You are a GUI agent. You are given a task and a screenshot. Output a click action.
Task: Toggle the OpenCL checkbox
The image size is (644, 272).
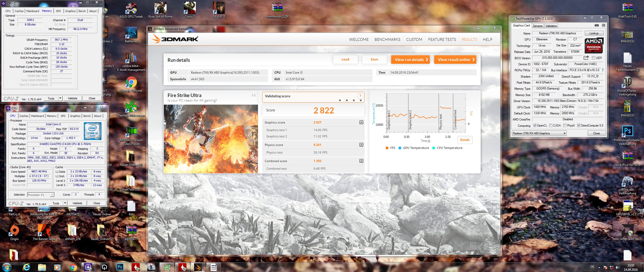pos(535,126)
